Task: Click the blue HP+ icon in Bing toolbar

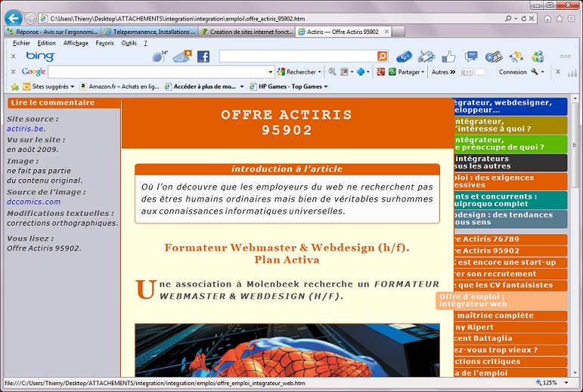Action: [x=404, y=57]
